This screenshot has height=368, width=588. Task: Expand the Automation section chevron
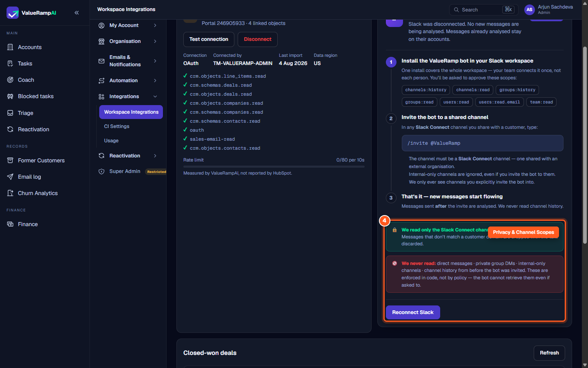pyautogui.click(x=155, y=81)
